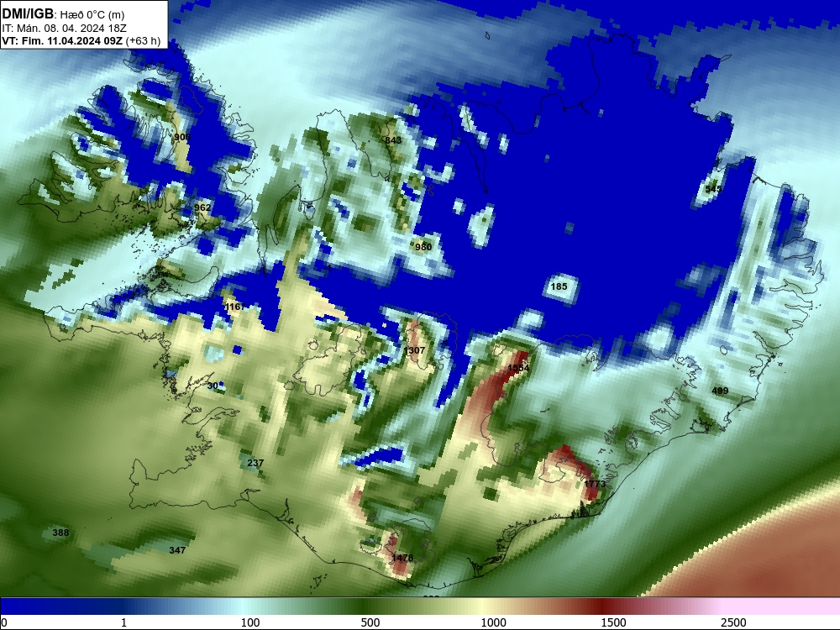Click the legend label 1500

(613, 622)
